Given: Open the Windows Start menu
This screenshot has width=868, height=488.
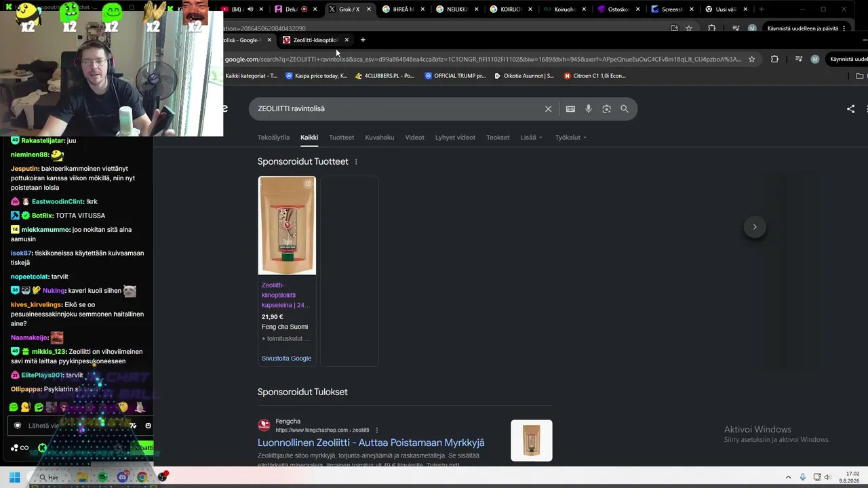Looking at the screenshot, I should (x=14, y=477).
